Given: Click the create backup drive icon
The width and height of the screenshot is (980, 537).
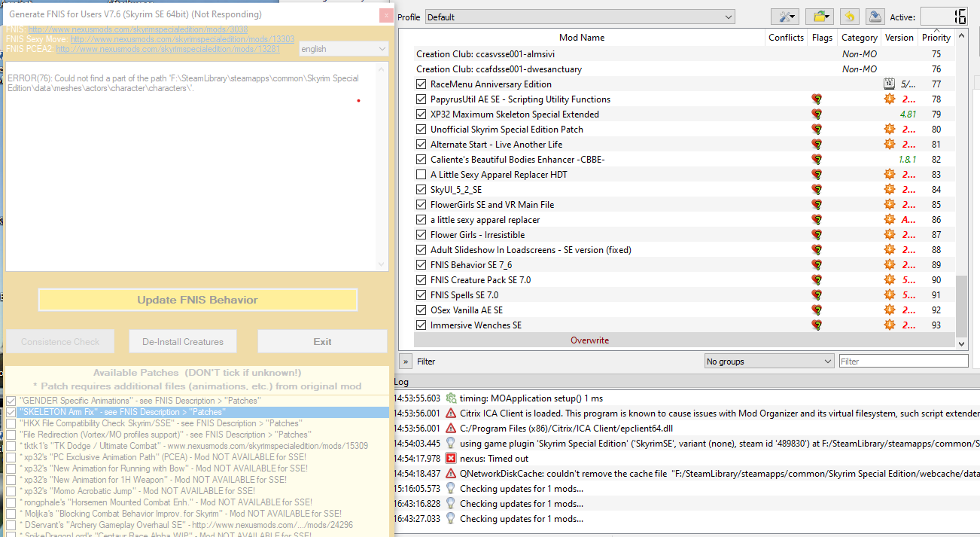Looking at the screenshot, I should [x=874, y=17].
